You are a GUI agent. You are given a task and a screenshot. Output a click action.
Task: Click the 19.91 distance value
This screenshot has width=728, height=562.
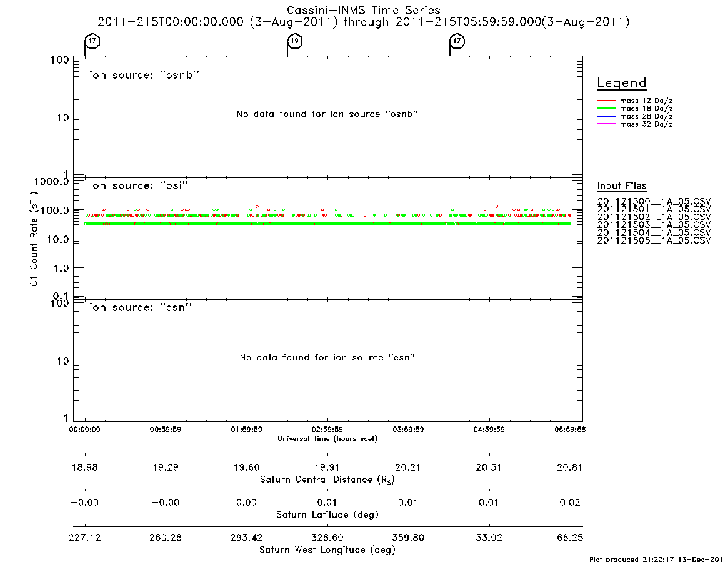coord(327,467)
